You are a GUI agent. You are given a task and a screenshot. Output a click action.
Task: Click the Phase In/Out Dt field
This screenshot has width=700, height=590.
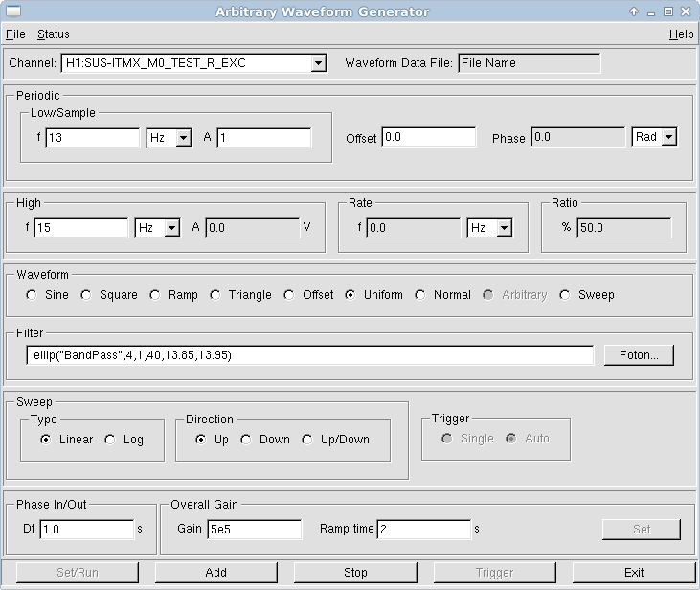[x=87, y=530]
